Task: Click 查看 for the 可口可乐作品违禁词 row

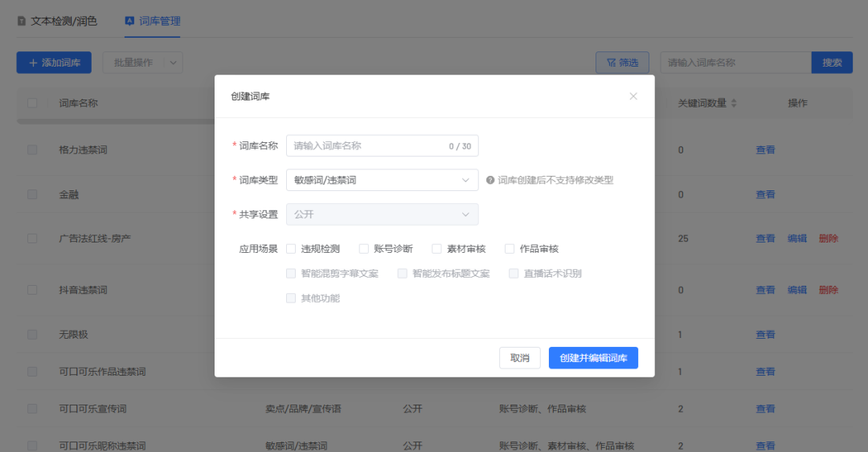Action: coord(766,372)
